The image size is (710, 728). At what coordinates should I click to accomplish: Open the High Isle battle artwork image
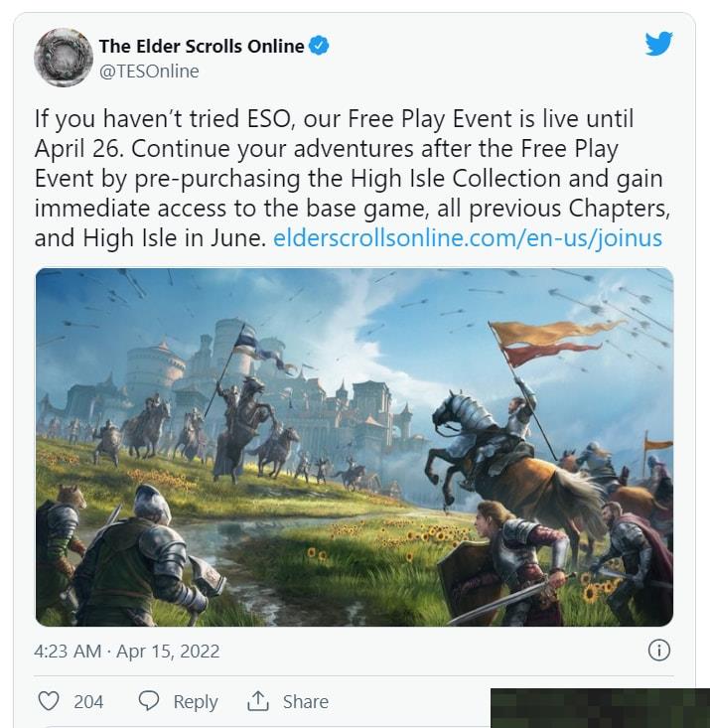pos(355,447)
